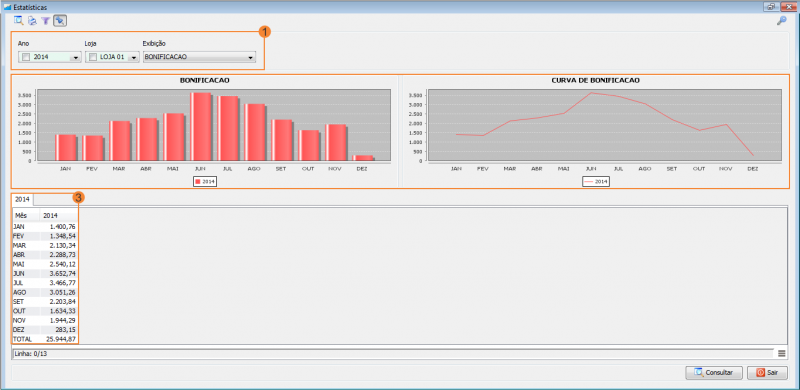Click the purple filter funnel icon

tap(45, 21)
